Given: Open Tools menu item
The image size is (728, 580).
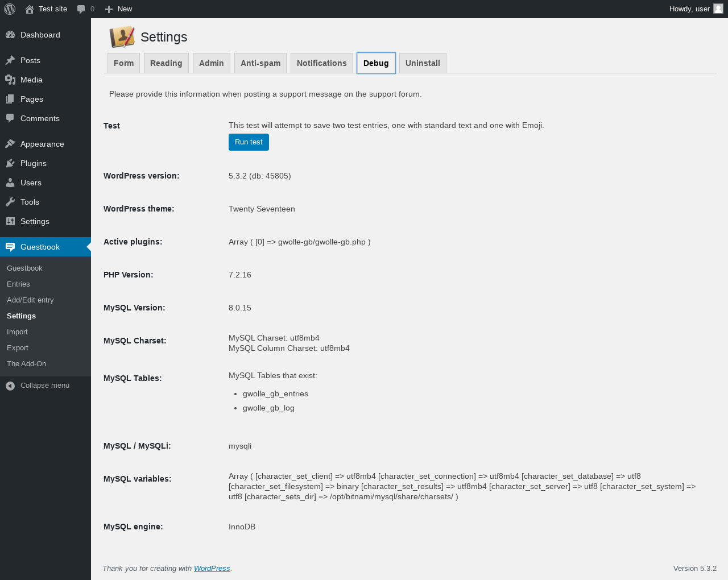Looking at the screenshot, I should click(x=45, y=202).
